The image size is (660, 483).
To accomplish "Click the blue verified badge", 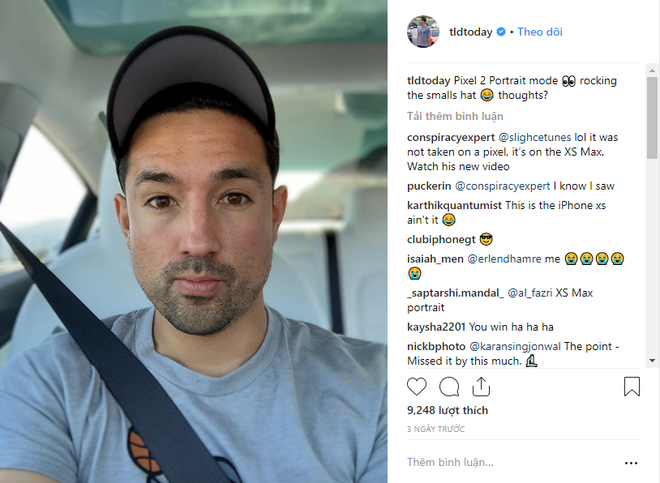I will (x=501, y=32).
